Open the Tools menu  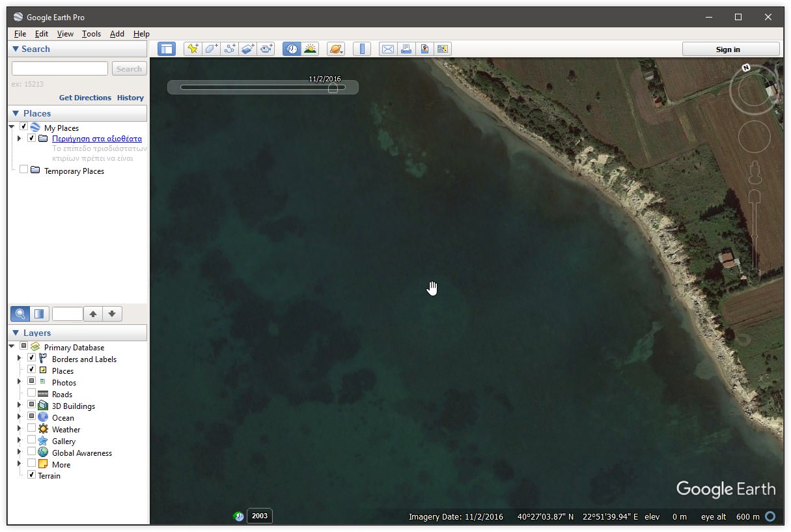91,34
